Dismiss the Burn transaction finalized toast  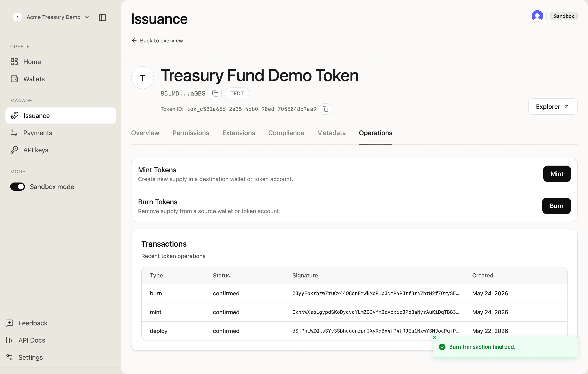pos(434,337)
